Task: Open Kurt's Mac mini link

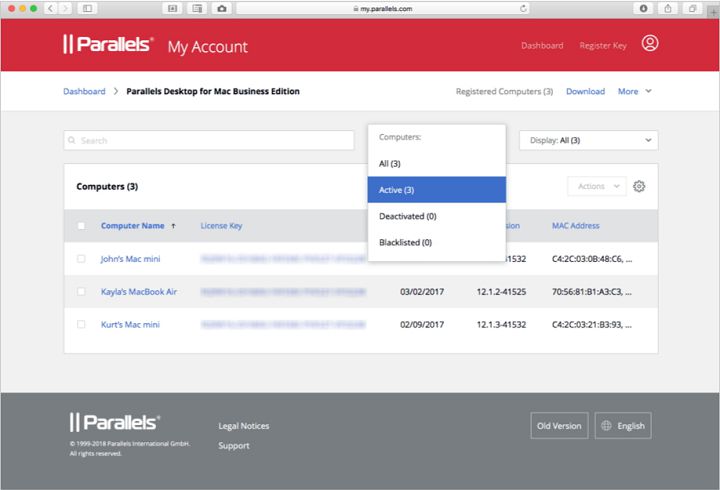Action: (x=130, y=325)
